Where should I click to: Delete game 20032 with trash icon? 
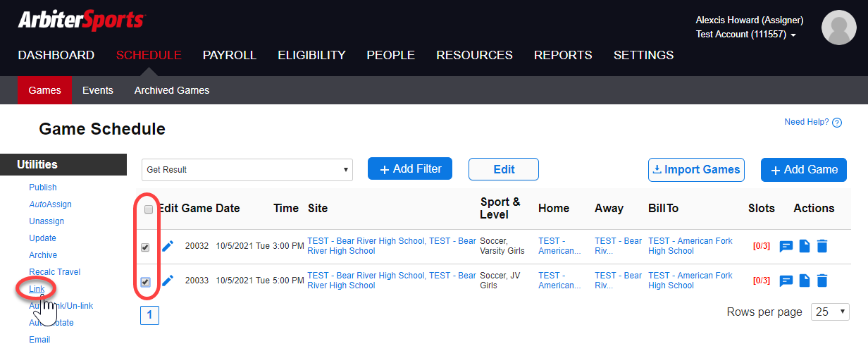point(822,247)
